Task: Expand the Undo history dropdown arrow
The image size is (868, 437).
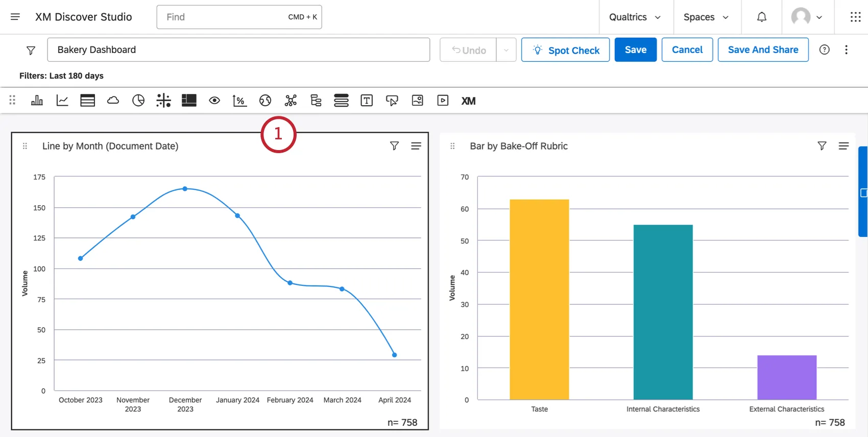Action: click(x=506, y=50)
